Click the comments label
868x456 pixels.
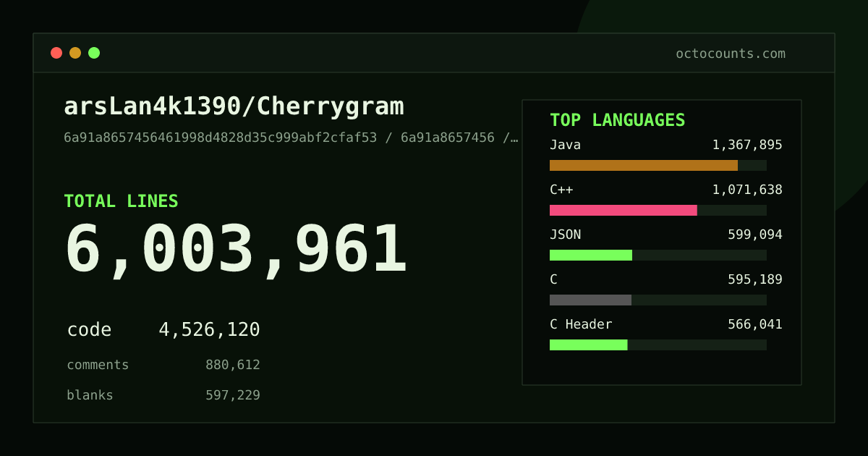(x=98, y=365)
